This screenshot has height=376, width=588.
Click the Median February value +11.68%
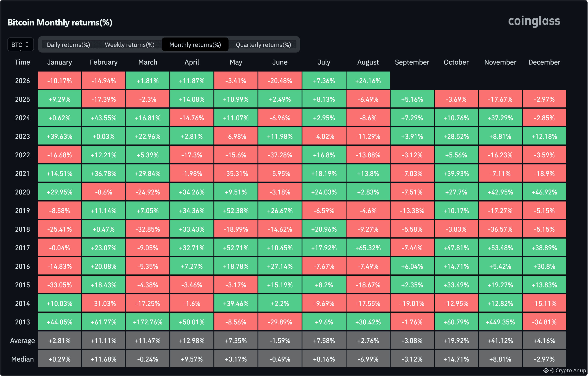click(103, 359)
